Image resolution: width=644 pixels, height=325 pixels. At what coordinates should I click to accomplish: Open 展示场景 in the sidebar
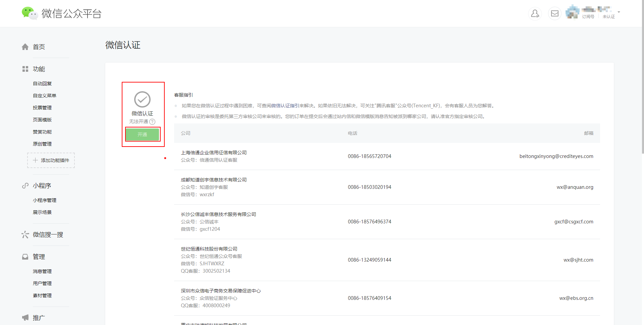(42, 212)
